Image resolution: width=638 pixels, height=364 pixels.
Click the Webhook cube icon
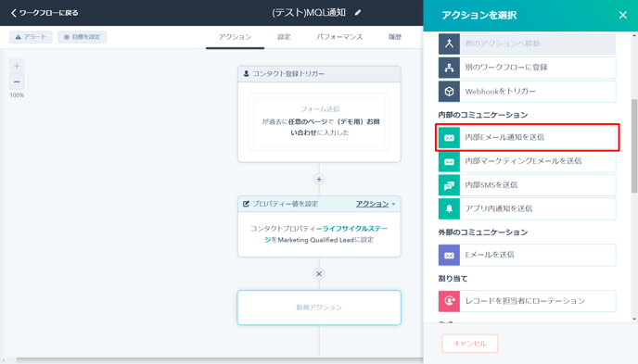449,92
